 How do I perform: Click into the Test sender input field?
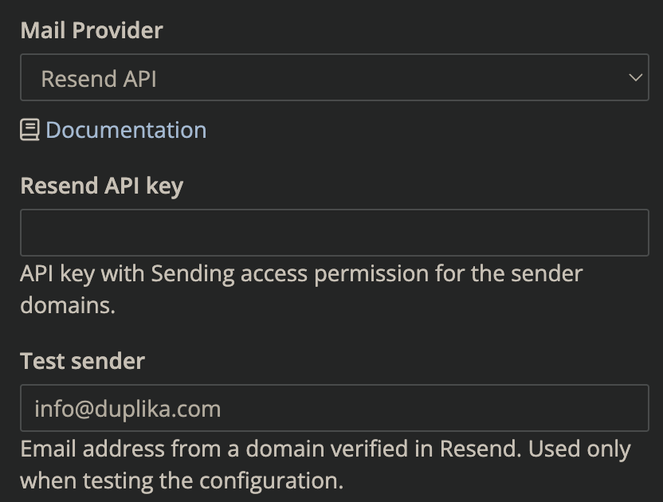click(x=334, y=408)
